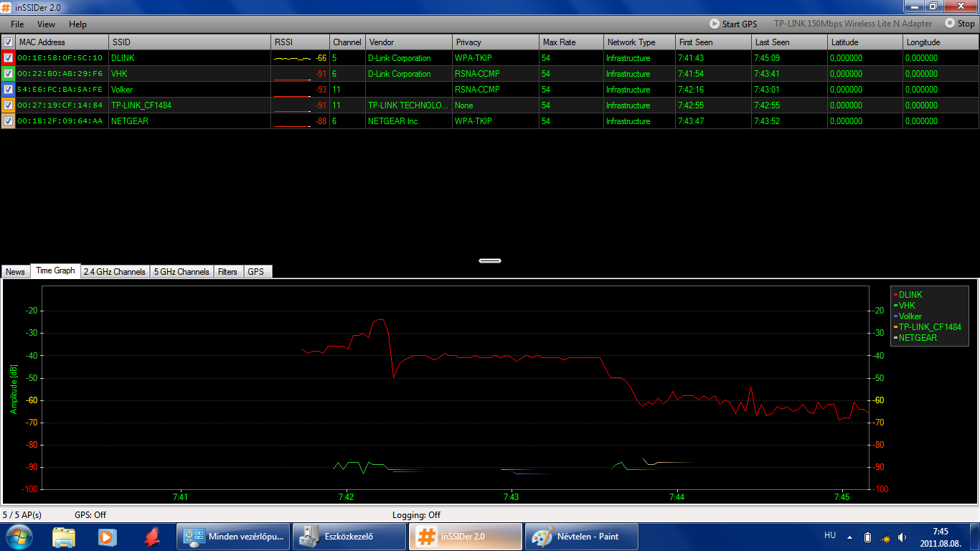This screenshot has height=551, width=980.
Task: Select MAC address 54:E6:FC:BA:5A:FE
Action: coord(60,90)
